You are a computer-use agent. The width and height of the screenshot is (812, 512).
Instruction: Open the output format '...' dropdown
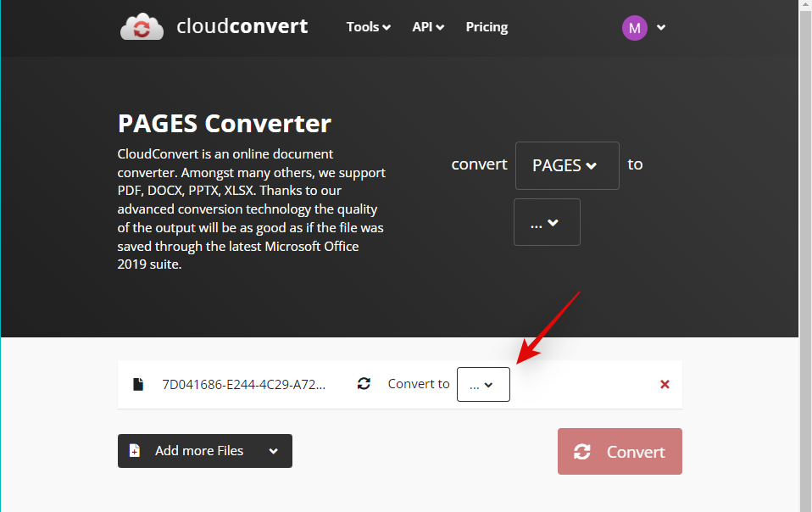[547, 222]
